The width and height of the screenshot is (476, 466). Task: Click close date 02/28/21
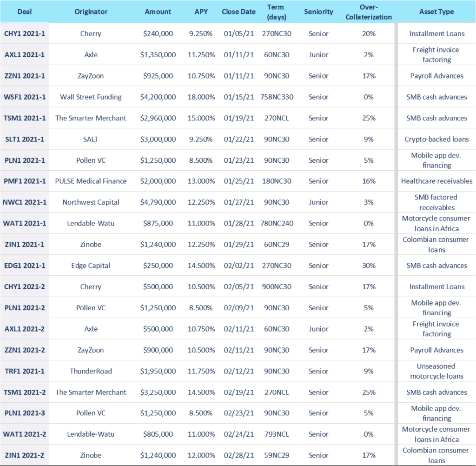[x=238, y=455]
